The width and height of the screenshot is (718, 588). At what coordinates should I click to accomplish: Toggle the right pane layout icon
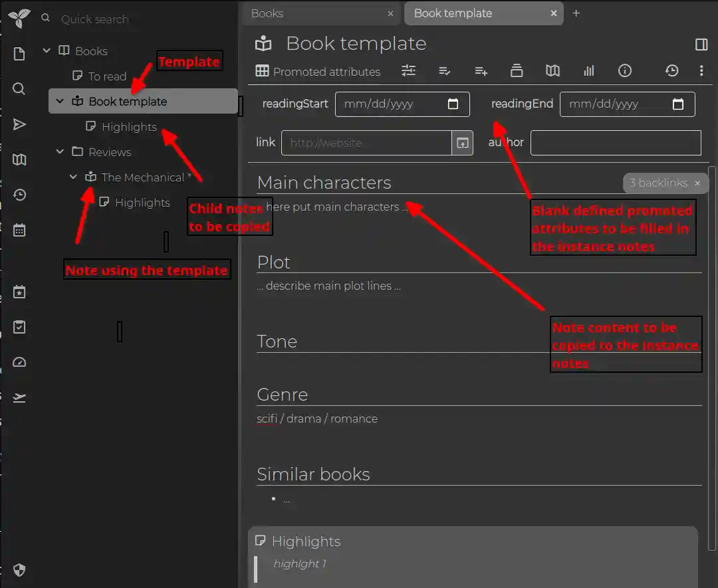point(701,45)
